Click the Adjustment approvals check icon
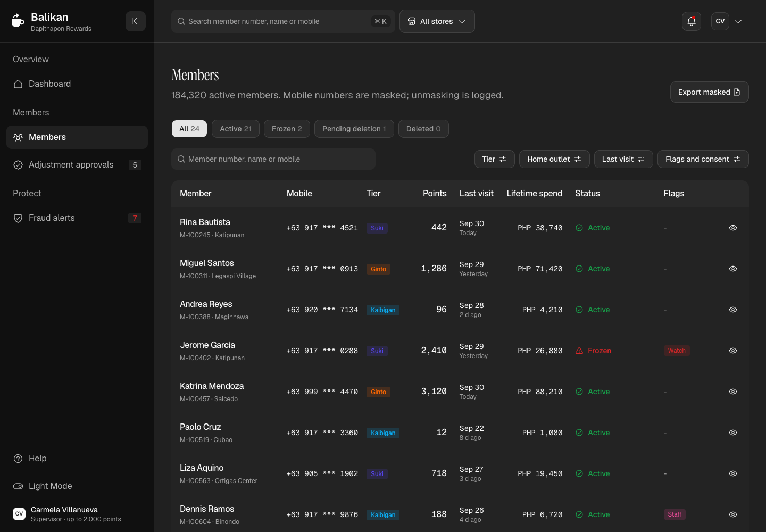Viewport: 766px width, 532px height. tap(18, 165)
